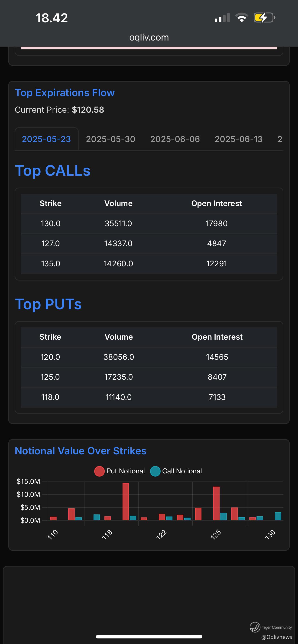Select the 2025-05-23 expiration tab
The image size is (298, 644).
click(47, 139)
